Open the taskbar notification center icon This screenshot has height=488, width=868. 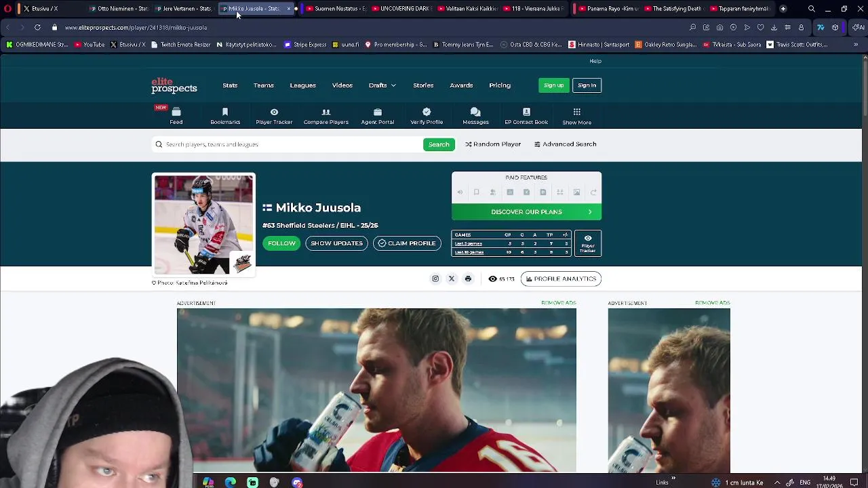point(854,483)
